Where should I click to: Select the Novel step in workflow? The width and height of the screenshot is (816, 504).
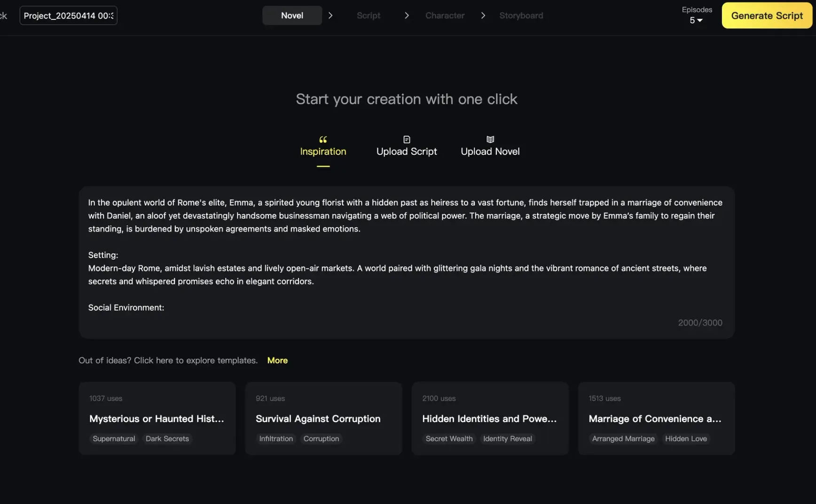point(292,16)
